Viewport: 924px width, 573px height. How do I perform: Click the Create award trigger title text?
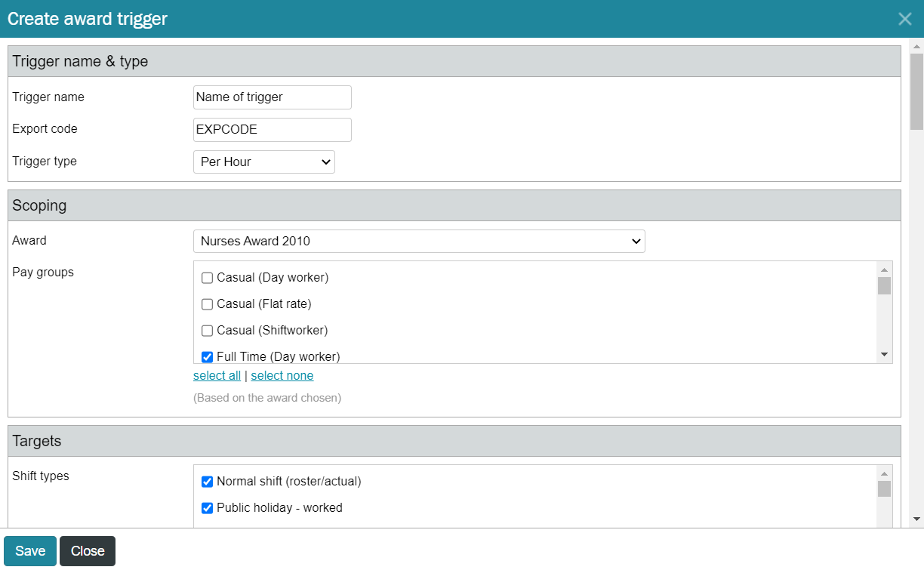pos(88,19)
